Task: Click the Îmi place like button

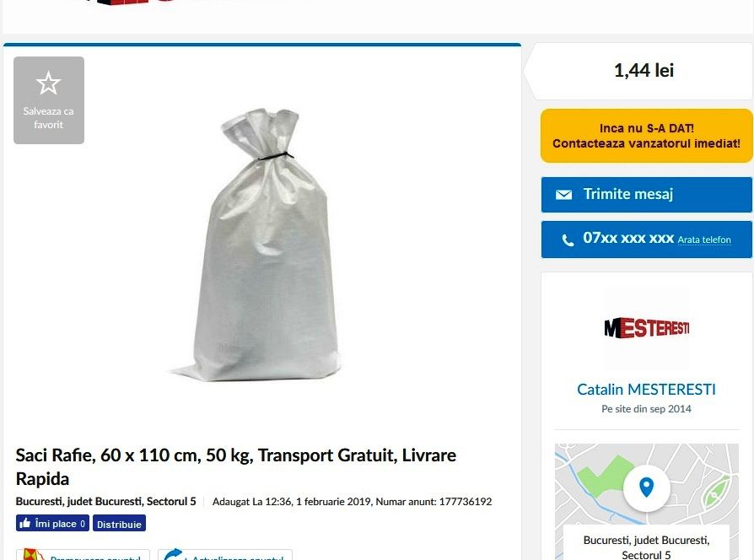Action: point(52,523)
